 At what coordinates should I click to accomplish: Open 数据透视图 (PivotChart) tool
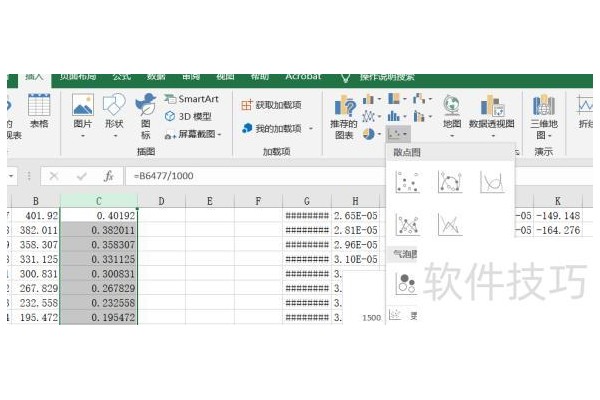point(492,116)
